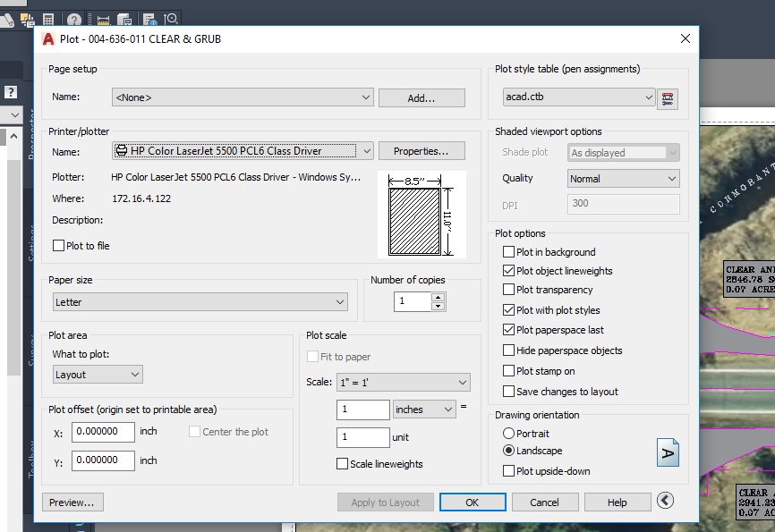
Task: Click the plot sheet roll icon at top left
Action: [7, 18]
